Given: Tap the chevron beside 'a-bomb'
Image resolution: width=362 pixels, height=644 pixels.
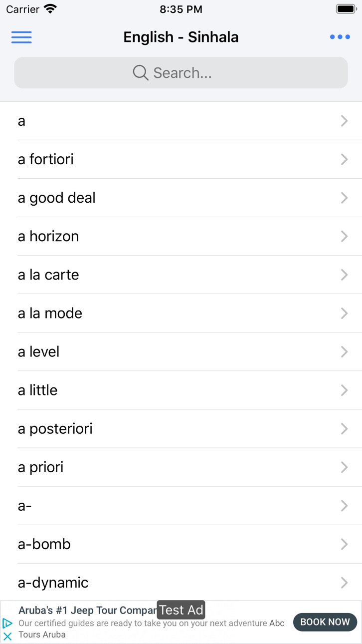Looking at the screenshot, I should click(344, 544).
